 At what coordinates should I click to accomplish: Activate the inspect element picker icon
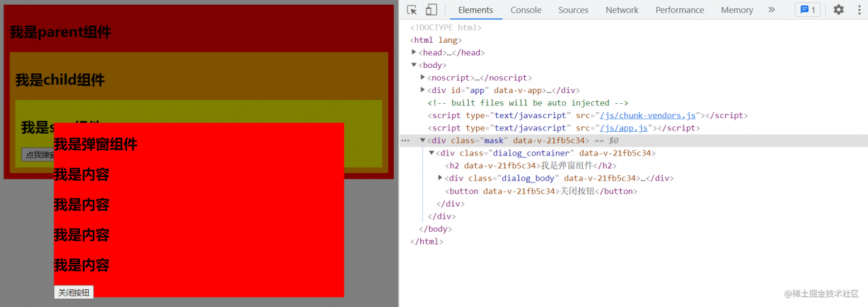412,10
